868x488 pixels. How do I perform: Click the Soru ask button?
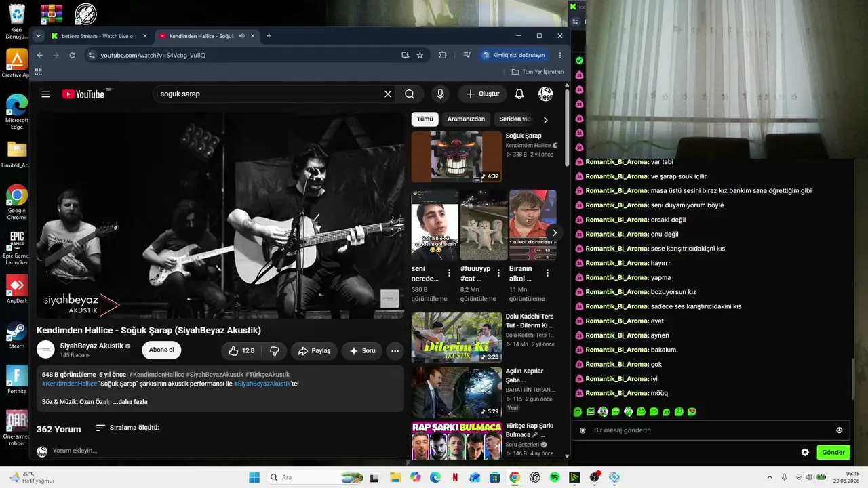tap(361, 350)
